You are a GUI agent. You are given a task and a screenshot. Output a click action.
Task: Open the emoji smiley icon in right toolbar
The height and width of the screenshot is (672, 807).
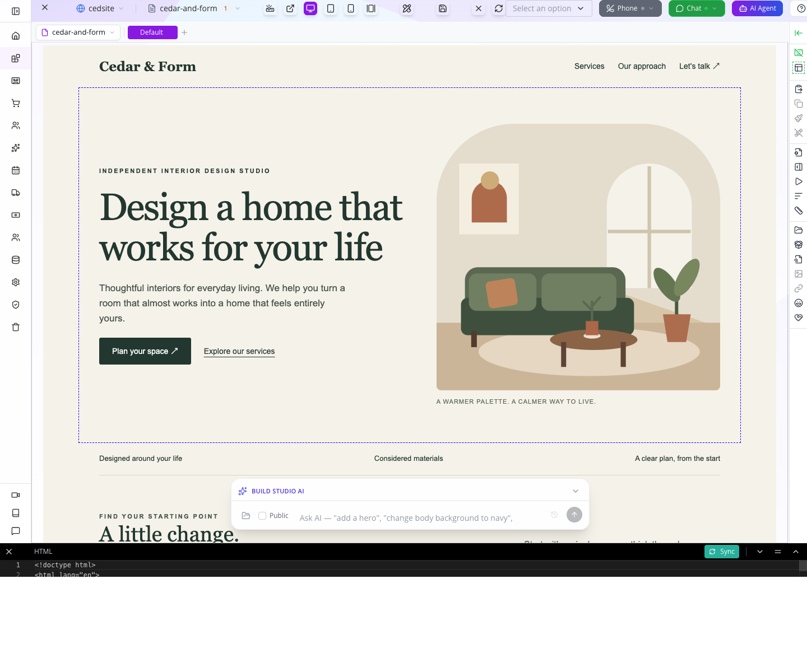(x=799, y=303)
